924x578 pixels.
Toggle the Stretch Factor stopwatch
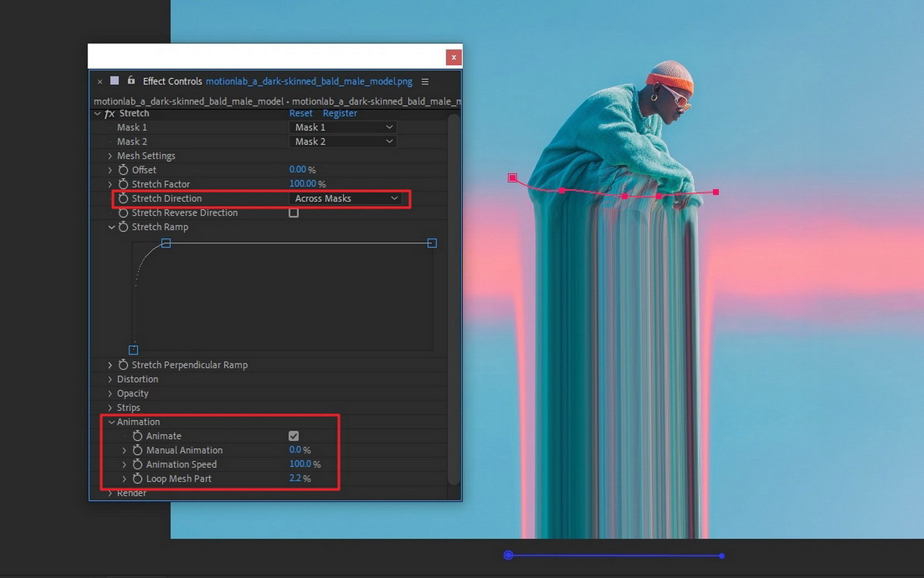123,183
